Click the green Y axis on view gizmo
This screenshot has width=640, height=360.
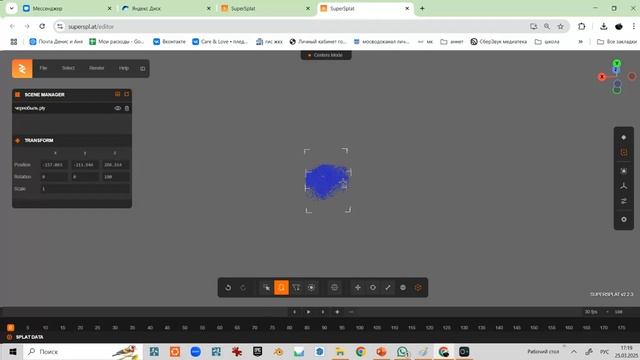click(617, 63)
